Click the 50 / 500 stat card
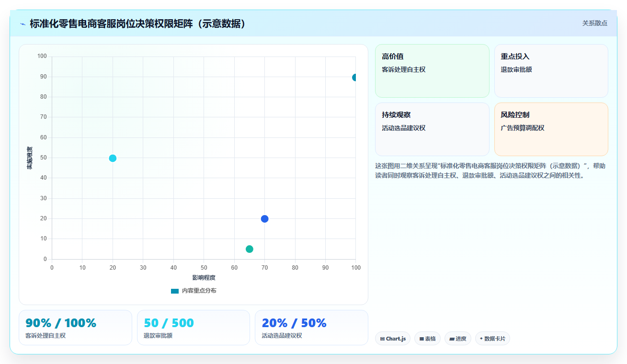 pos(194,328)
